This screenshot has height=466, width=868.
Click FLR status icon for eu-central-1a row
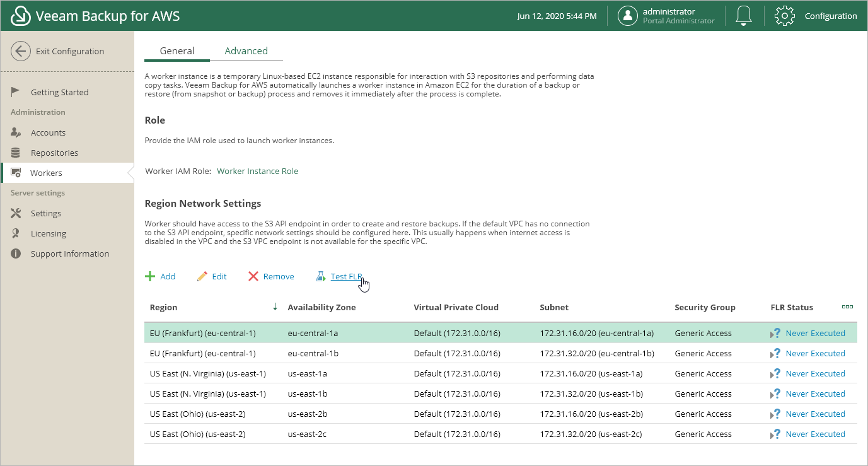(776, 333)
